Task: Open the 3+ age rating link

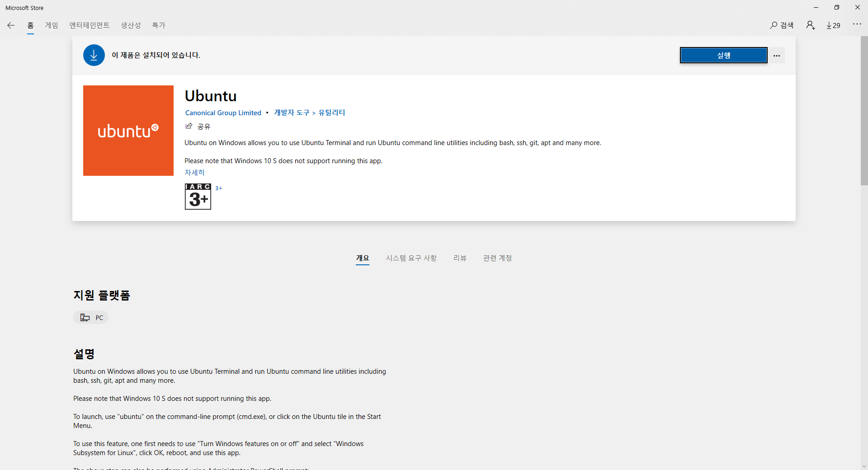Action: click(219, 188)
